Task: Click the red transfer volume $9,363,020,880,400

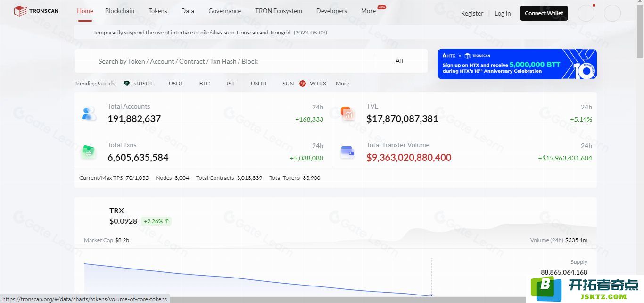Action: point(409,158)
